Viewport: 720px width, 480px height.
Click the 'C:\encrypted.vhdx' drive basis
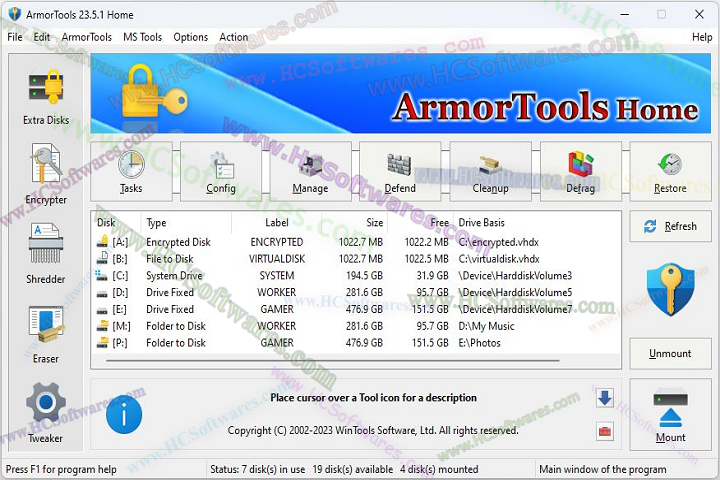tap(499, 242)
